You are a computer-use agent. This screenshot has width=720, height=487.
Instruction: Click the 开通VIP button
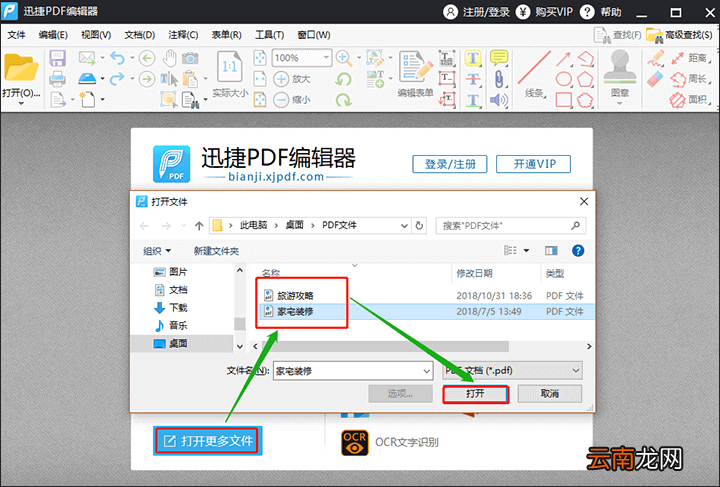click(x=534, y=164)
